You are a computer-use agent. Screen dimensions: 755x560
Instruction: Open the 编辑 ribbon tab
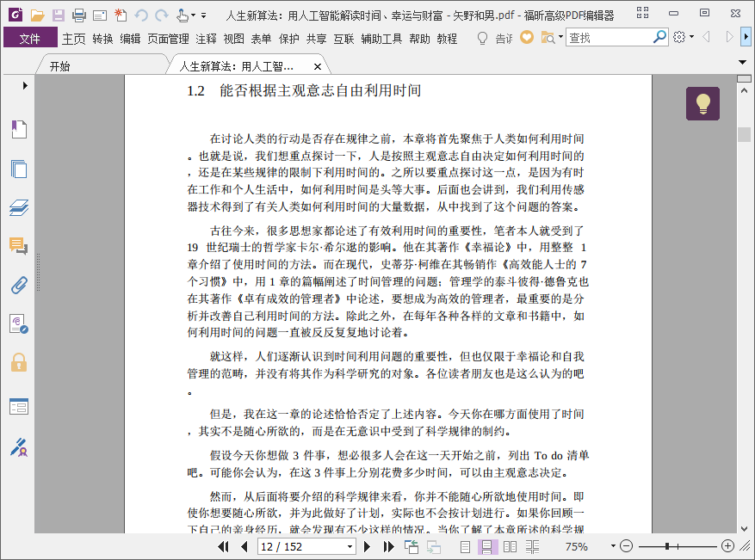(130, 39)
